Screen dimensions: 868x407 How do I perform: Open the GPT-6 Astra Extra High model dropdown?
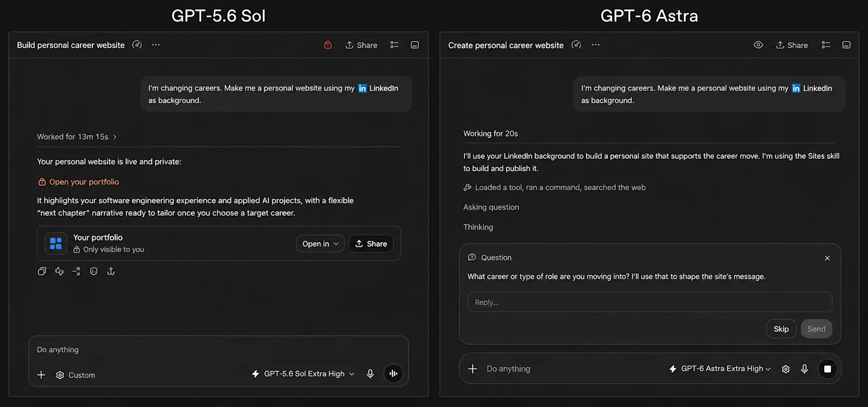(720, 369)
